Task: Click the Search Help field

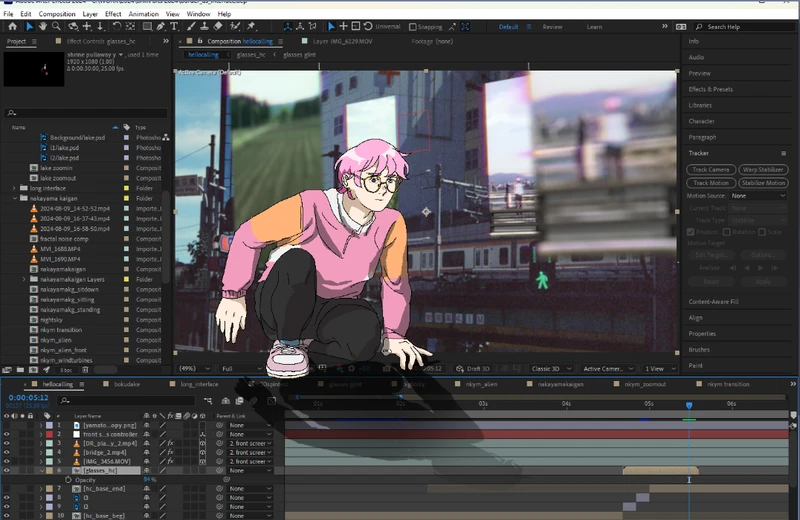Action: coord(744,27)
